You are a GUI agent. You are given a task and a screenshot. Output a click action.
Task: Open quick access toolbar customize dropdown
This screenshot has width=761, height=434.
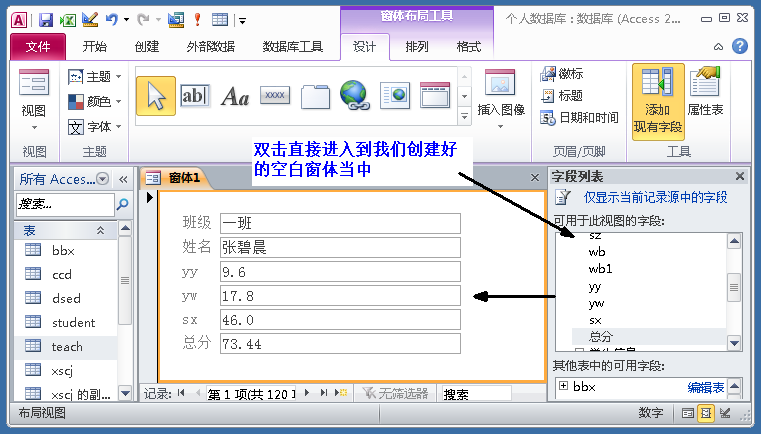pos(242,20)
